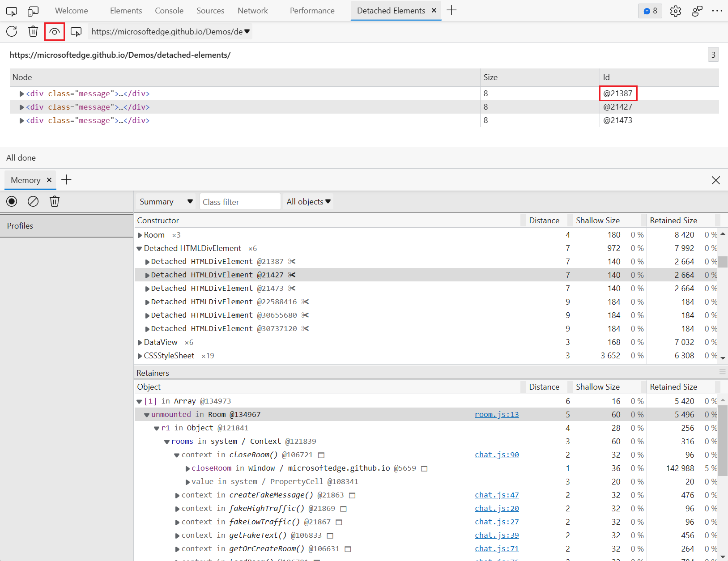Select Detached HTMLDivElement @21473 row

point(330,289)
